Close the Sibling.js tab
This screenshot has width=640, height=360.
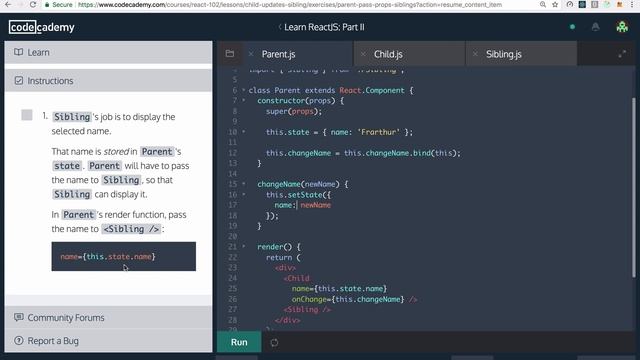point(475,54)
